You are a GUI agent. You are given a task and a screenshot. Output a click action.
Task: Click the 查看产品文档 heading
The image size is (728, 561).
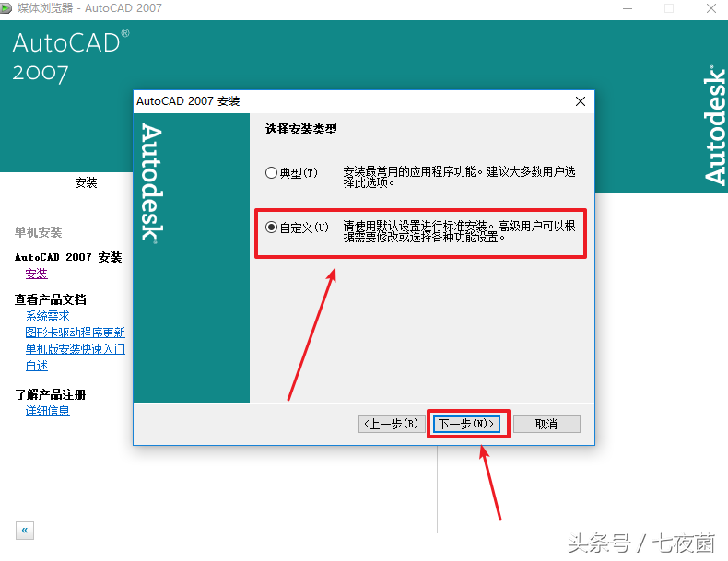[50, 299]
